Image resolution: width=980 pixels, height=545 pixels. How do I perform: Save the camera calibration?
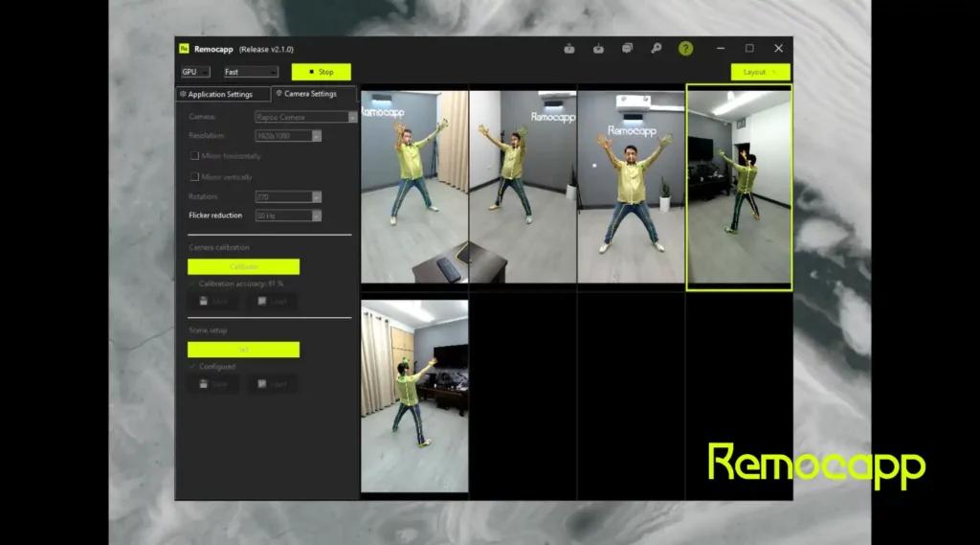pyautogui.click(x=213, y=301)
